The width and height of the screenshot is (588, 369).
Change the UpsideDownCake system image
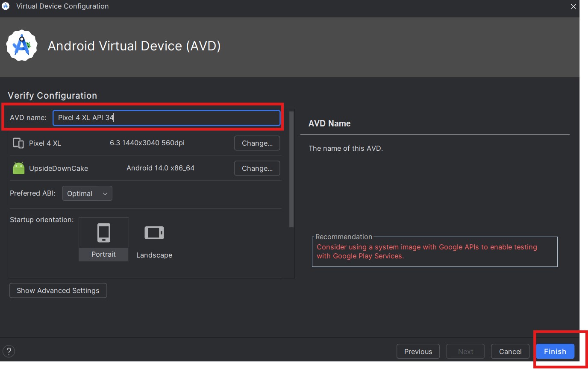[257, 168]
